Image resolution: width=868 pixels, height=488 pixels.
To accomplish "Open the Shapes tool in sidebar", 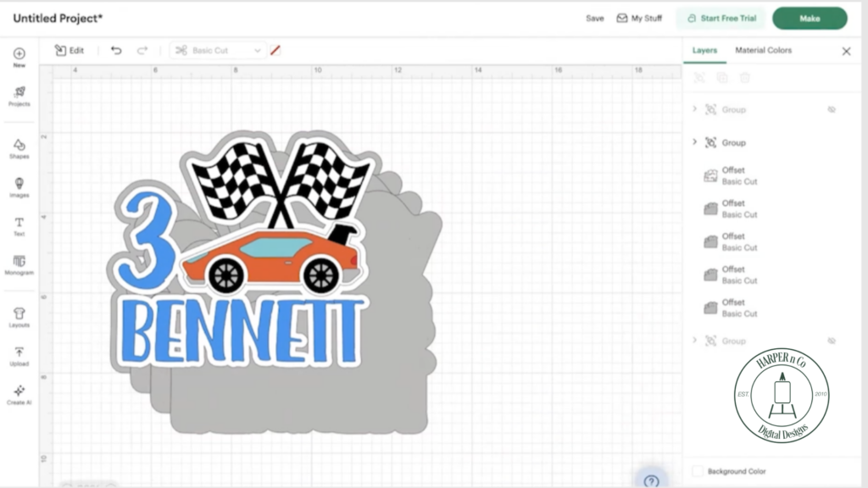I will [19, 148].
